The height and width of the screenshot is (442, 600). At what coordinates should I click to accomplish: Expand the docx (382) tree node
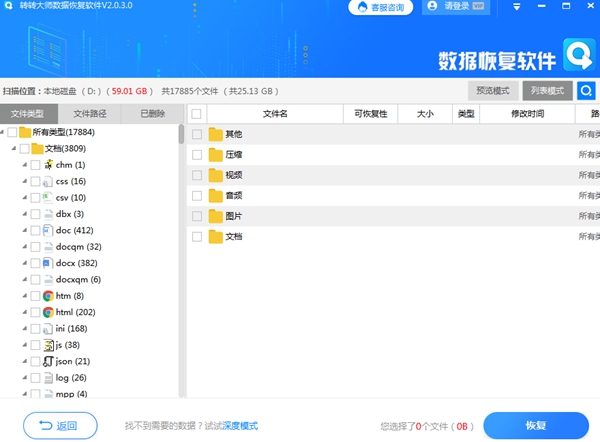click(24, 263)
